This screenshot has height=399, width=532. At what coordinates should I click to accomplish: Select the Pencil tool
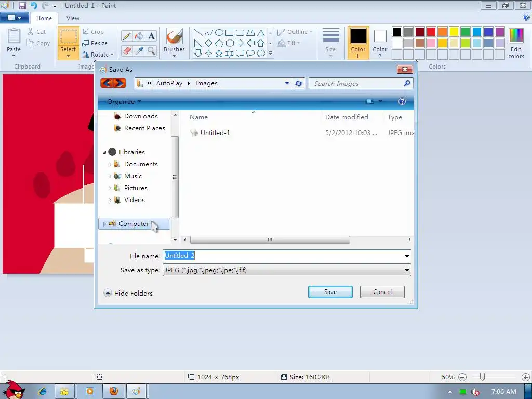(127, 36)
